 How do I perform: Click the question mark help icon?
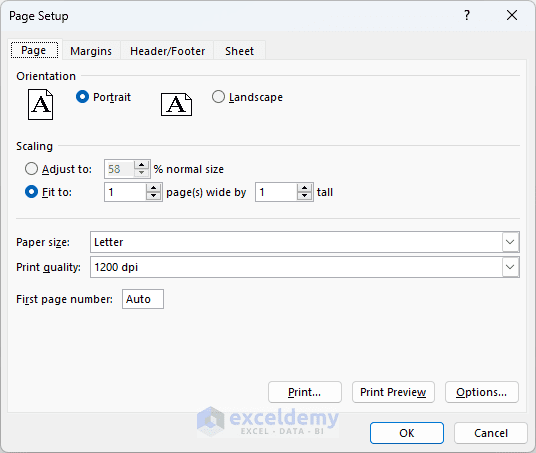467,15
